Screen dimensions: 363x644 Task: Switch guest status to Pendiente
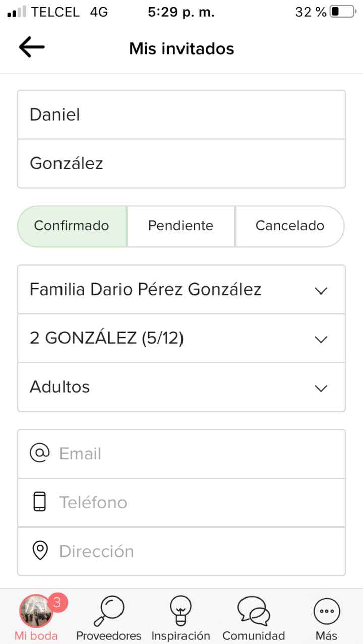tap(180, 226)
